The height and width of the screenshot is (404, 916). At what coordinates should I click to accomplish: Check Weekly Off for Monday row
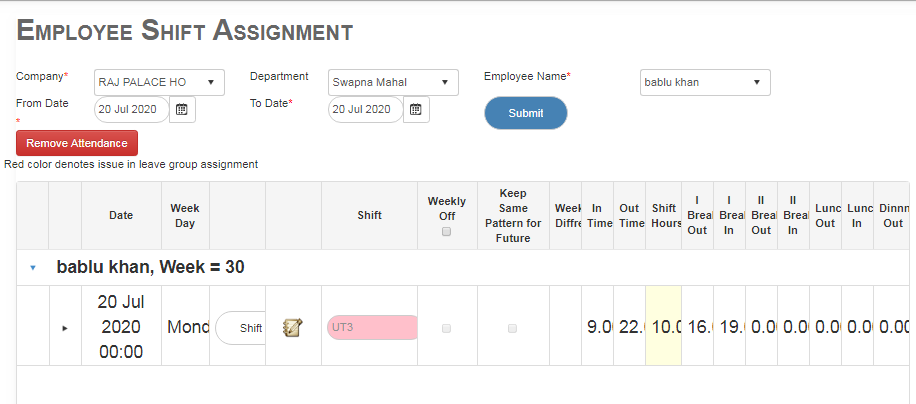(446, 328)
